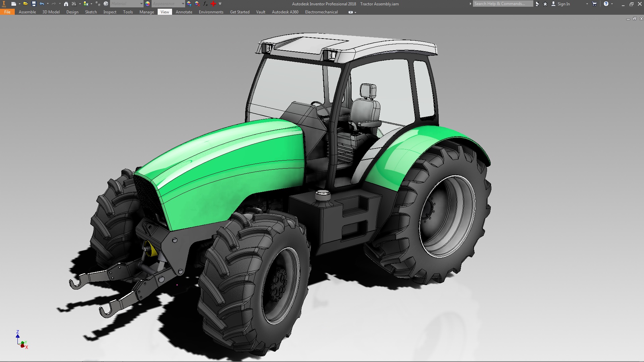Switch to the Inspect tab
This screenshot has width=644, height=362.
click(x=110, y=12)
